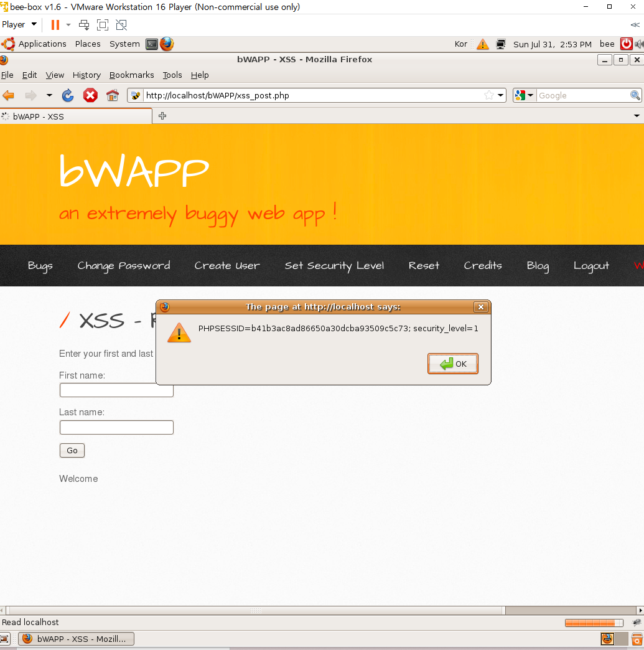Image resolution: width=644 pixels, height=650 pixels.
Task: Send Ctrl+Alt+Del to virtual machine icon
Action: [x=84, y=25]
